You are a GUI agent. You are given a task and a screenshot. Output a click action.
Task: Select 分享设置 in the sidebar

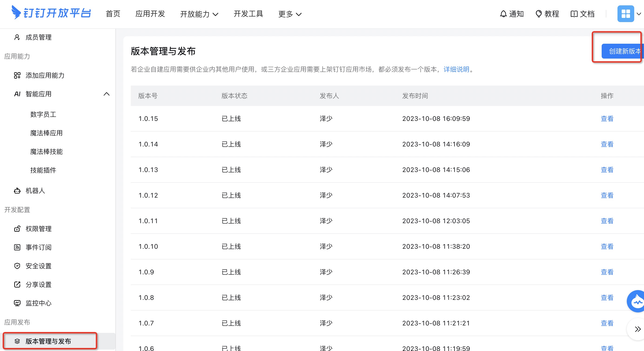(x=38, y=285)
